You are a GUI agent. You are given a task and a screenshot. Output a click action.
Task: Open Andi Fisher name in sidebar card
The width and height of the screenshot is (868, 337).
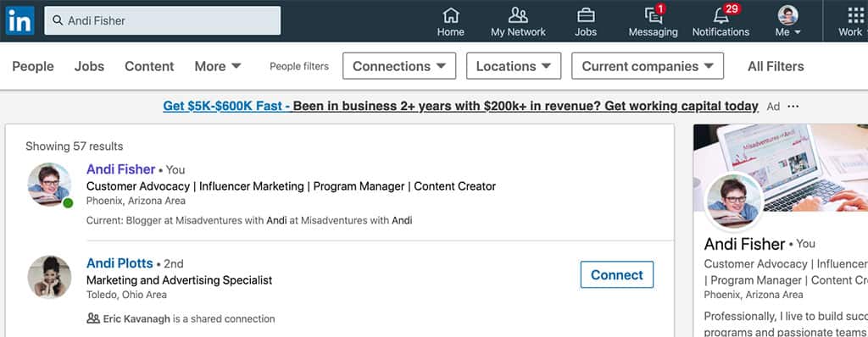744,244
